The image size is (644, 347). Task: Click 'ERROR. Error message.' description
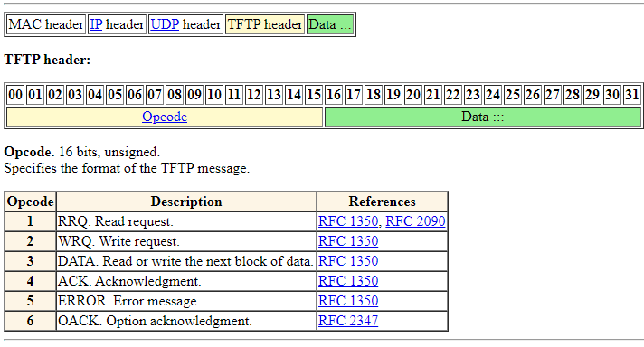[x=129, y=301]
